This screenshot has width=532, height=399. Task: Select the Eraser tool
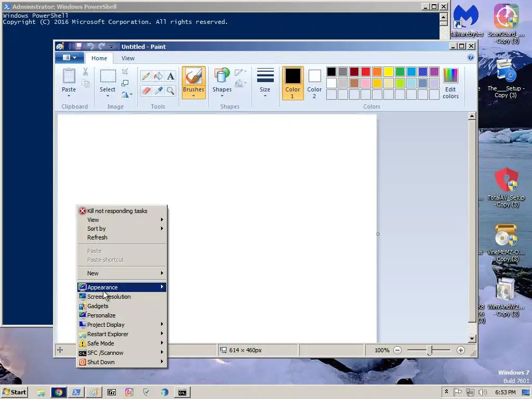[x=146, y=90]
